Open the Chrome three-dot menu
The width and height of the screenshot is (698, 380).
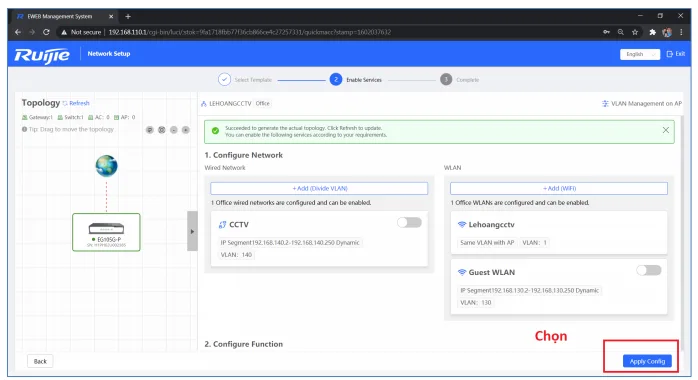click(x=681, y=32)
